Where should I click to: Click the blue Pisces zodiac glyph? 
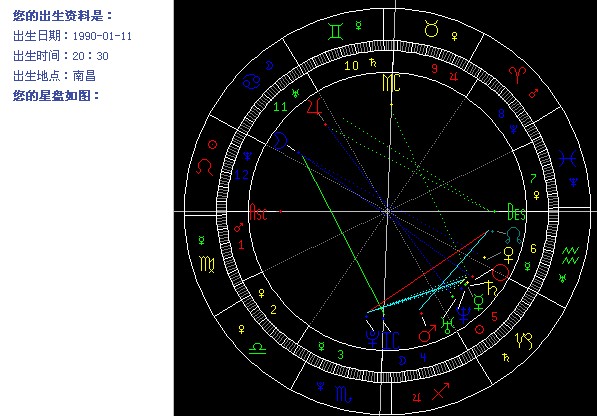567,158
